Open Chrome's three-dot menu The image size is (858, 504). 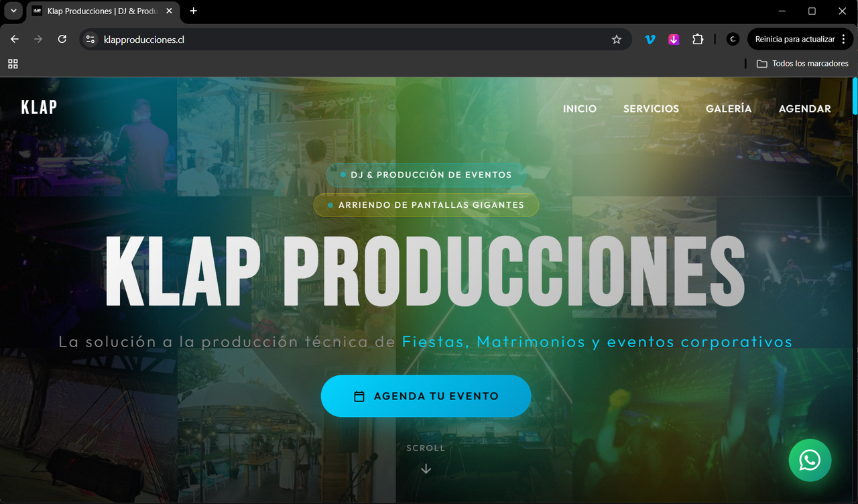click(x=843, y=39)
